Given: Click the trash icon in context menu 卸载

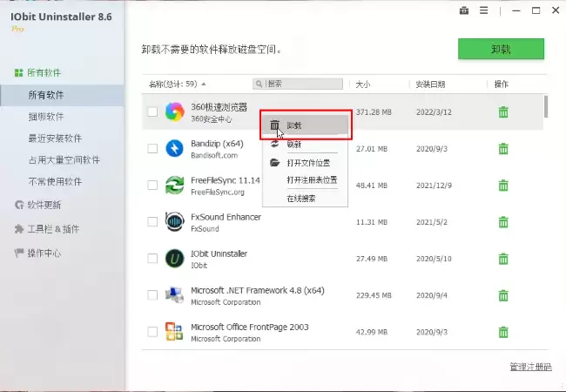Looking at the screenshot, I should (x=274, y=125).
